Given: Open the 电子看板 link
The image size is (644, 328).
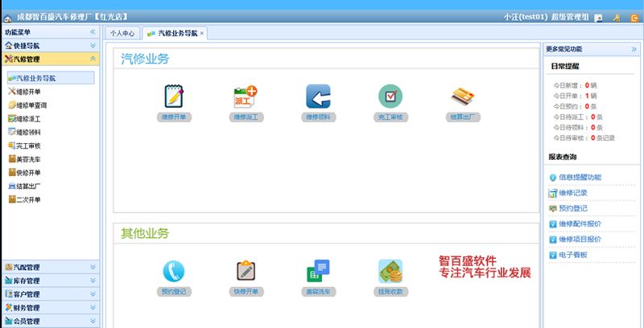Looking at the screenshot, I should [x=568, y=255].
